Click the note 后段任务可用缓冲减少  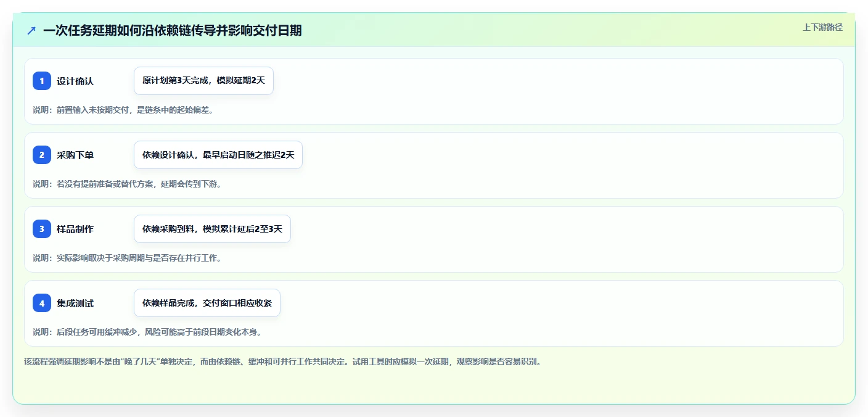[x=147, y=332]
